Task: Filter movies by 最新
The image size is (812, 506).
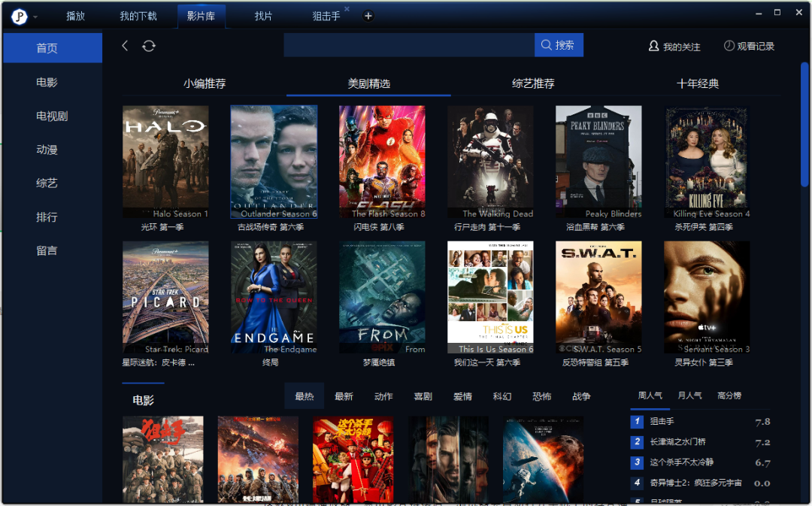Action: [x=344, y=396]
